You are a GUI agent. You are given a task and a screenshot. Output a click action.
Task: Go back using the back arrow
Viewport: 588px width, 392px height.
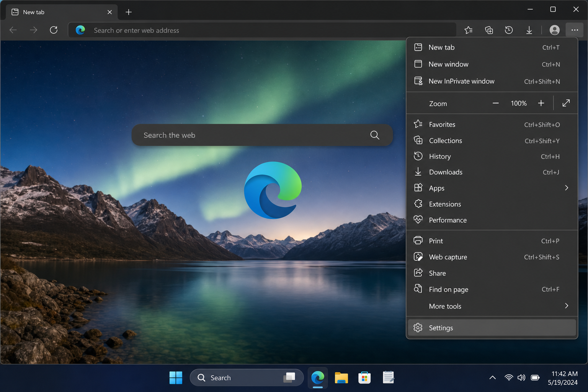13,30
